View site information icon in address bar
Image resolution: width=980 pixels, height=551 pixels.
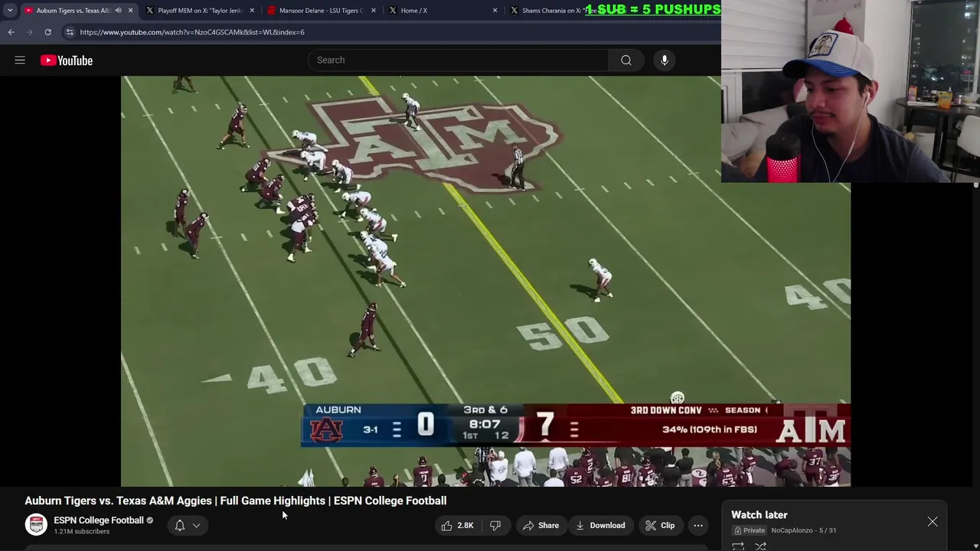click(70, 32)
